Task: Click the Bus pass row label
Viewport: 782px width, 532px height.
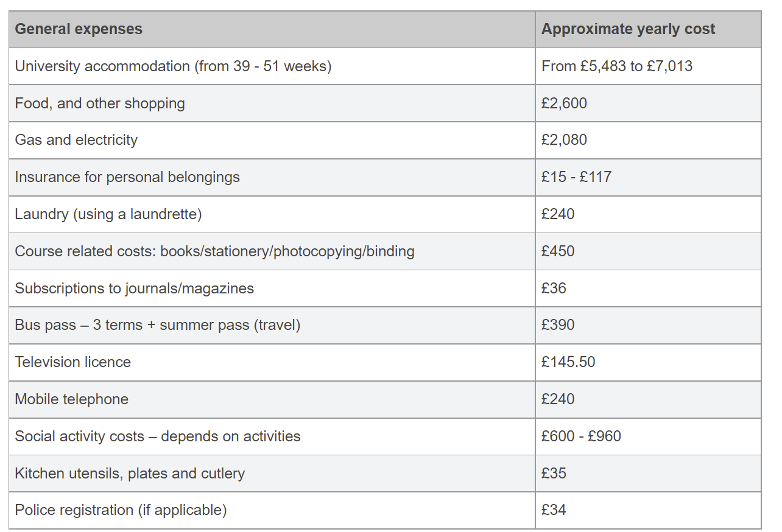Action: [x=158, y=325]
